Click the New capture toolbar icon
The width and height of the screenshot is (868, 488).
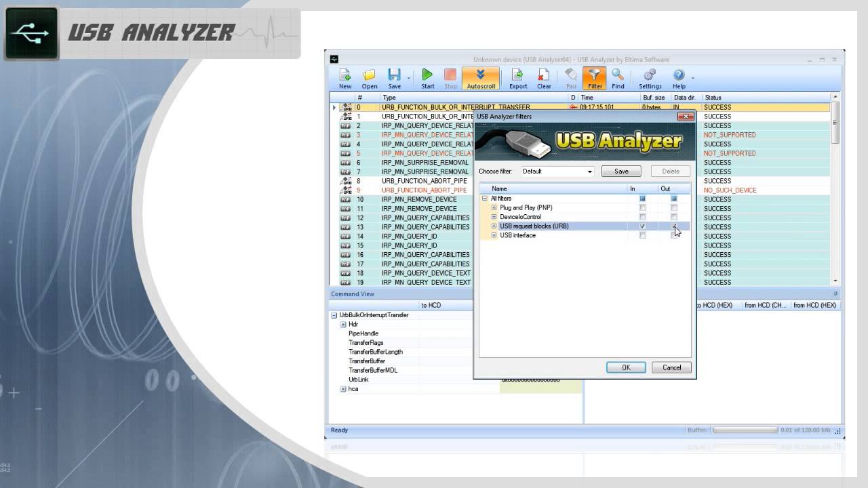pyautogui.click(x=345, y=75)
